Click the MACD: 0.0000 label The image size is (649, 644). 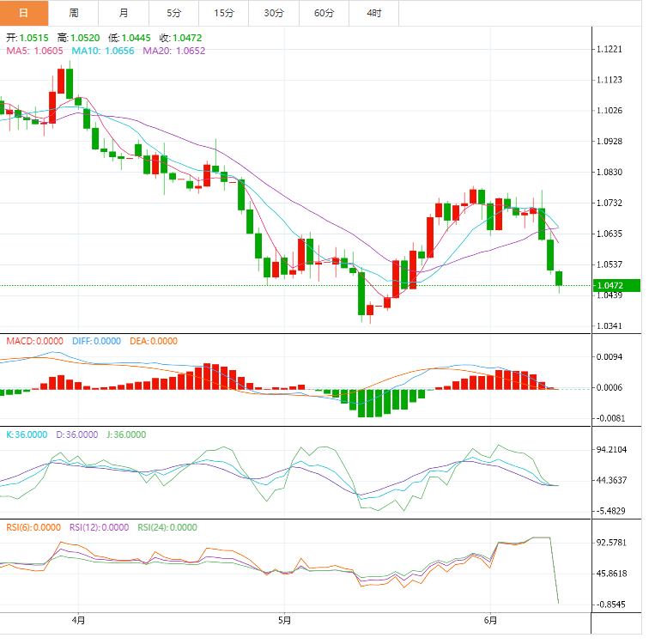point(34,342)
